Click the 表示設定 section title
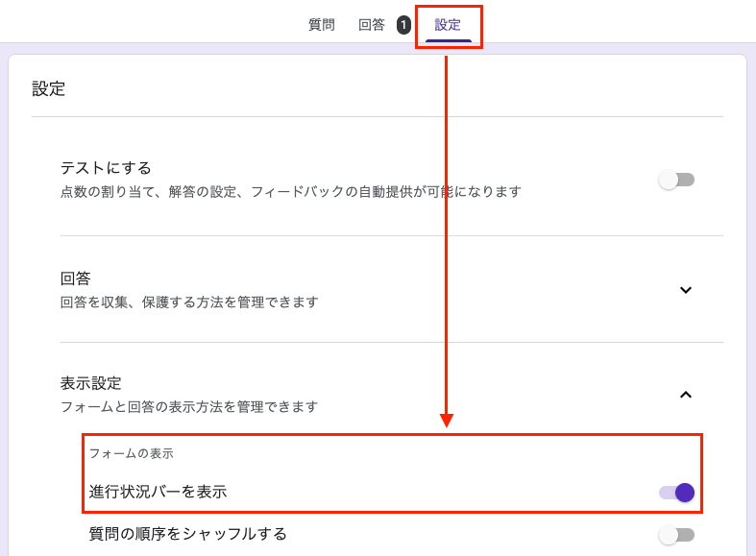 (91, 383)
